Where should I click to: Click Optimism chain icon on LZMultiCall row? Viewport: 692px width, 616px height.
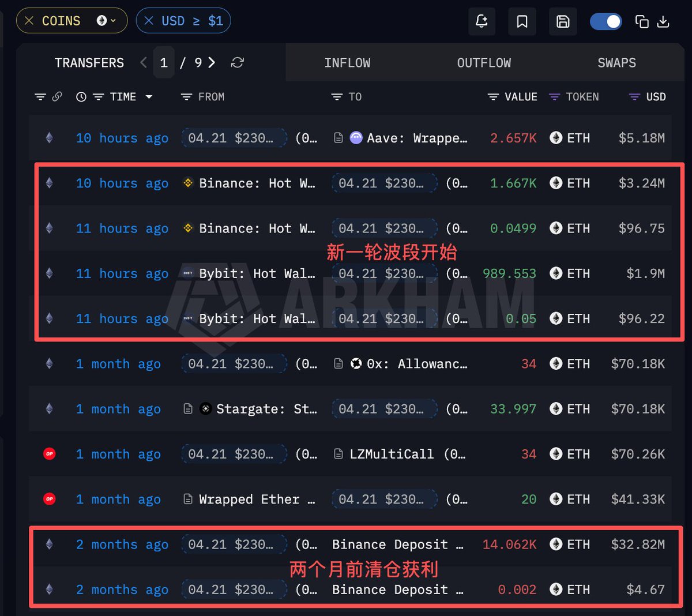(x=50, y=454)
